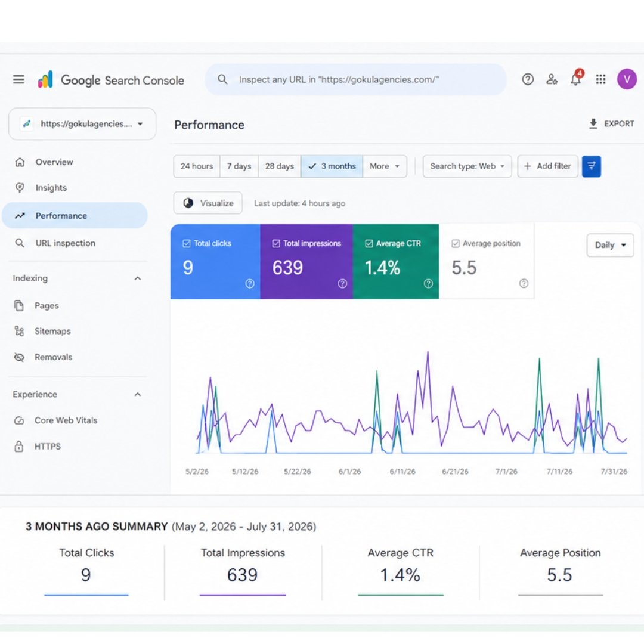644x644 pixels.
Task: Click the 5.5 Average position card value
Action: click(x=464, y=268)
